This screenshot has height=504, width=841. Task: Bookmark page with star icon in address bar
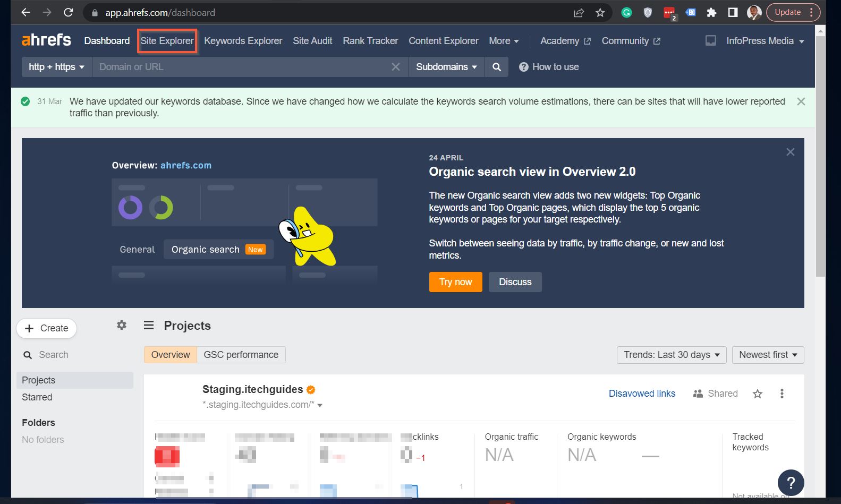600,13
